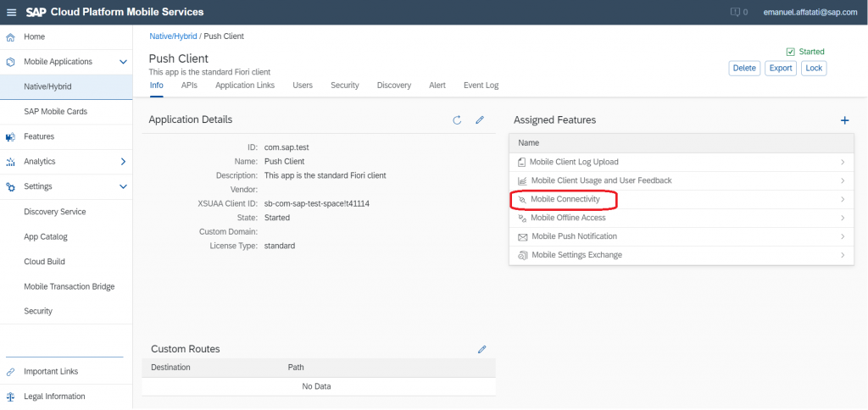Click the Destination column header

[170, 368]
